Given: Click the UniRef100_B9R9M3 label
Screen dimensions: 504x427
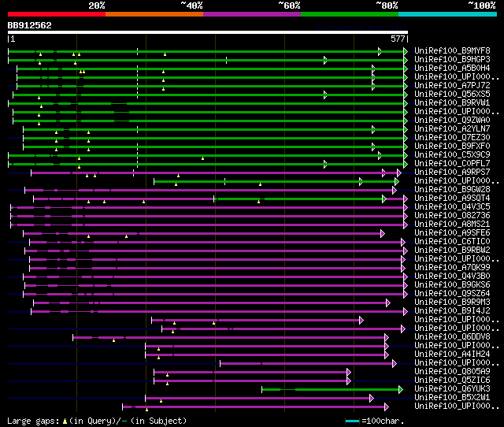Looking at the screenshot, I should click(x=452, y=303).
